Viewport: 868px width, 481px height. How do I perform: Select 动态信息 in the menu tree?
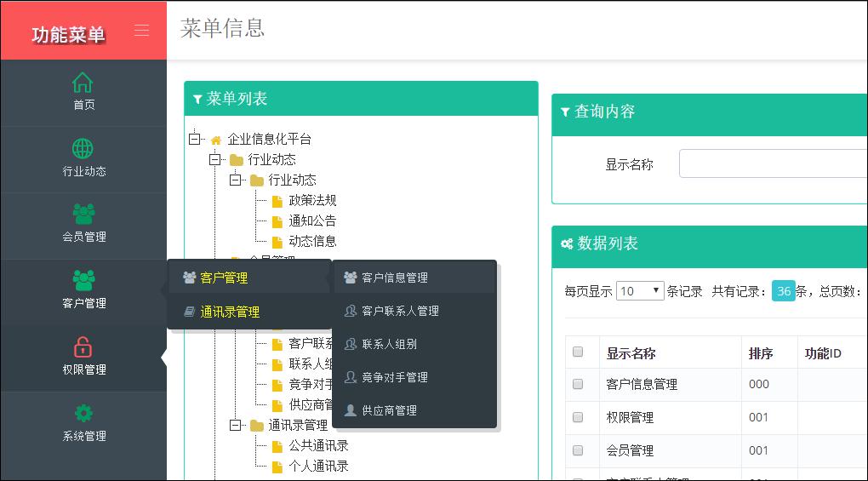(x=312, y=241)
